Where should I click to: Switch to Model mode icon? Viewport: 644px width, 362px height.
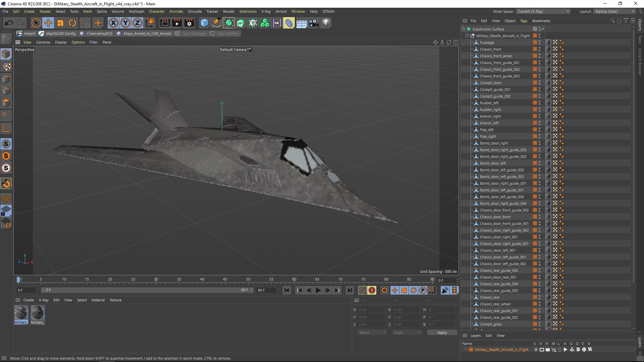tap(6, 54)
